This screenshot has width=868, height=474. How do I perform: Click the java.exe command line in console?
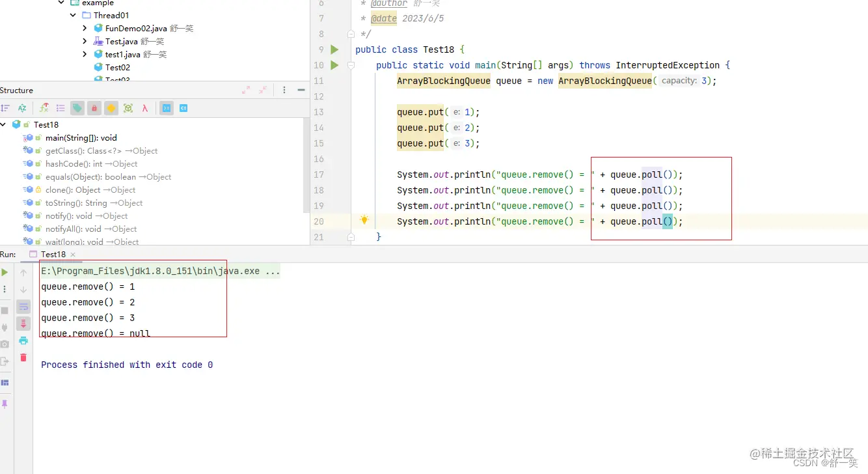coord(160,271)
